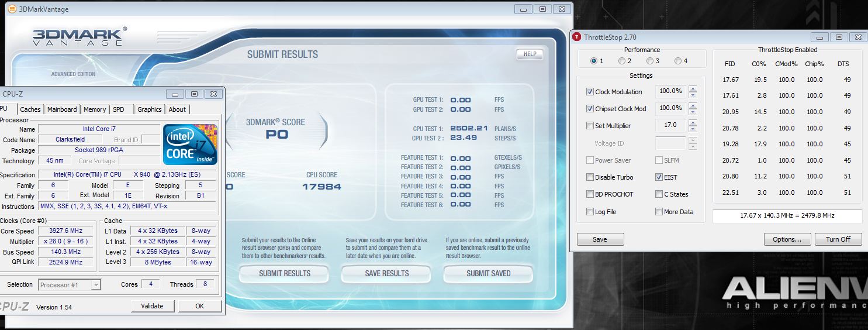Switch to the Memory tab in CPU-Z

(x=95, y=109)
